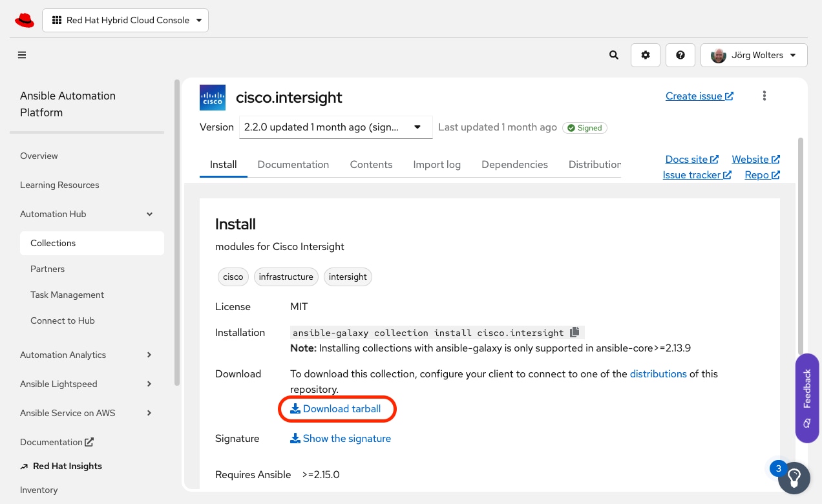
Task: Collapse the Automation Hub section
Action: click(87, 214)
